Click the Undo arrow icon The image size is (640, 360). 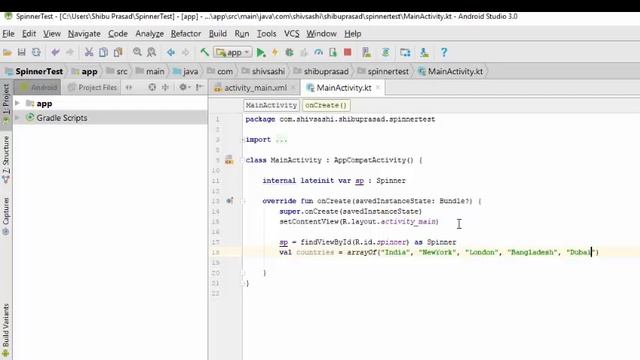(55, 52)
